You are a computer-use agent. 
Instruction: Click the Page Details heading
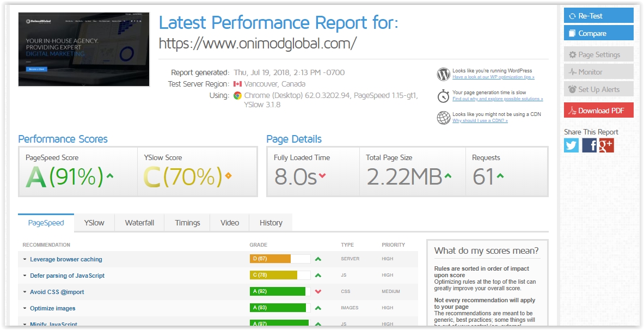click(294, 139)
